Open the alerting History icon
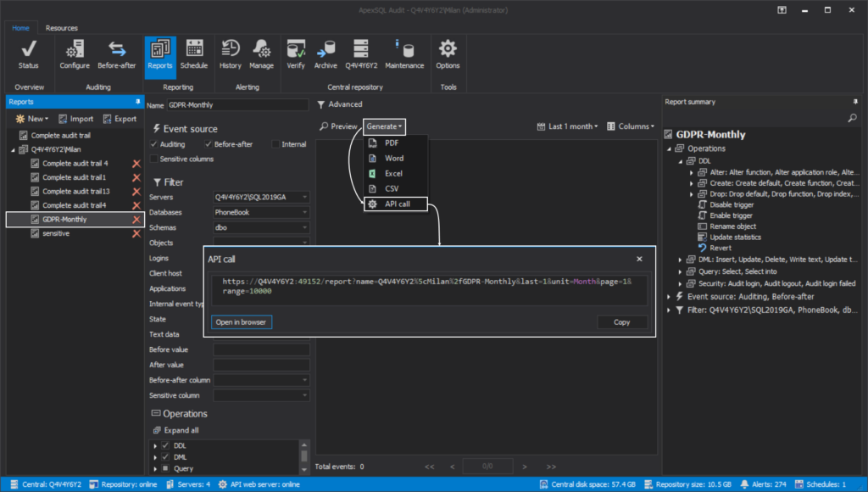868x492 pixels. 230,54
